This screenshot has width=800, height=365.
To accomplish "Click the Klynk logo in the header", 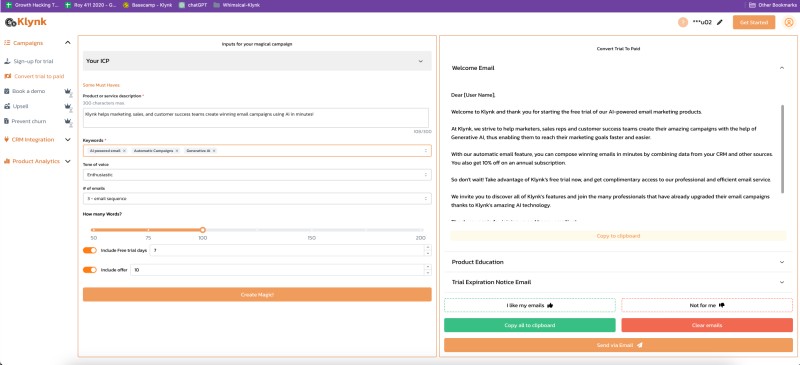I will pyautogui.click(x=26, y=22).
